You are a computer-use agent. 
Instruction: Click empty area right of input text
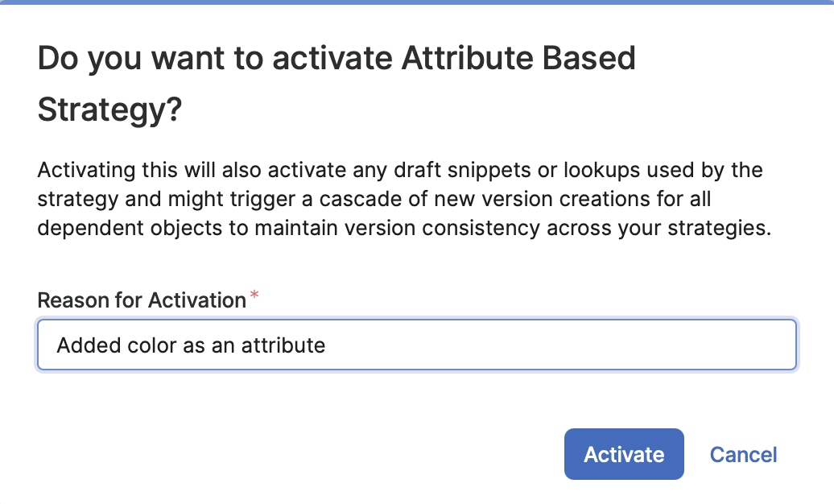tap(564, 345)
